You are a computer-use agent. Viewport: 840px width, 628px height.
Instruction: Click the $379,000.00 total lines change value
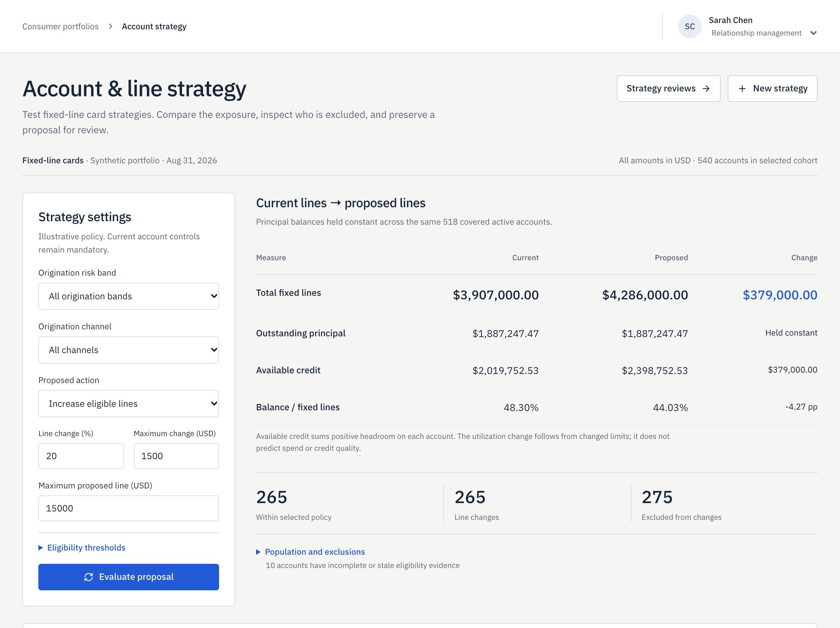(780, 295)
